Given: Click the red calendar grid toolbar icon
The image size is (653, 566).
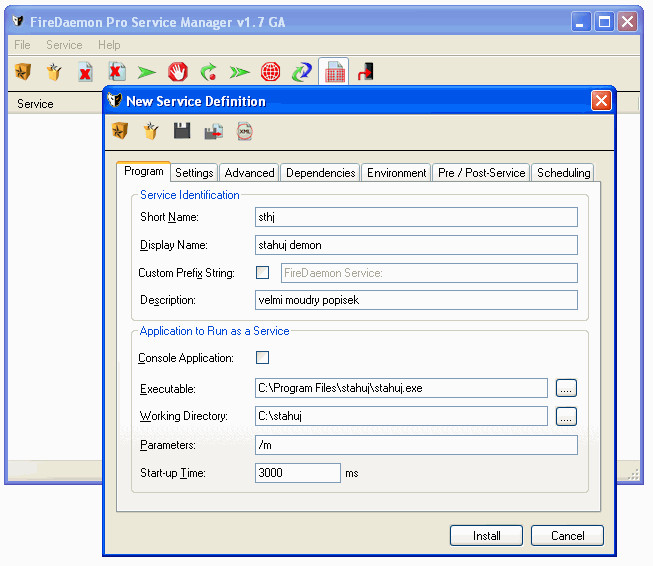Looking at the screenshot, I should (334, 72).
